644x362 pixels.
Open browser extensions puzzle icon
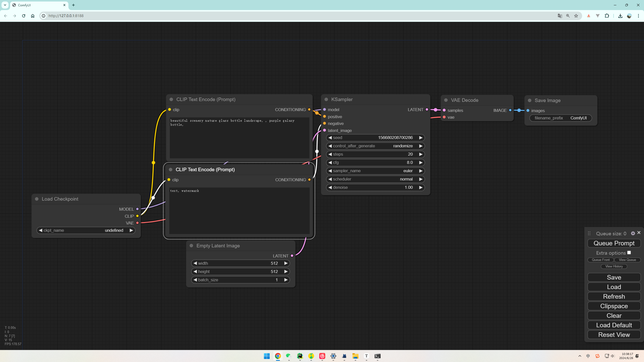[x=607, y=16]
